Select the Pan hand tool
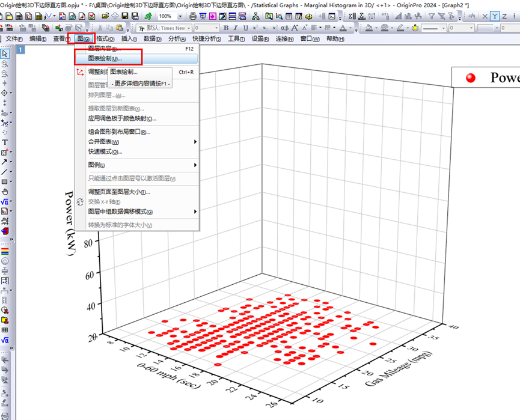Image resolution: width=520 pixels, height=420 pixels. 5,192
